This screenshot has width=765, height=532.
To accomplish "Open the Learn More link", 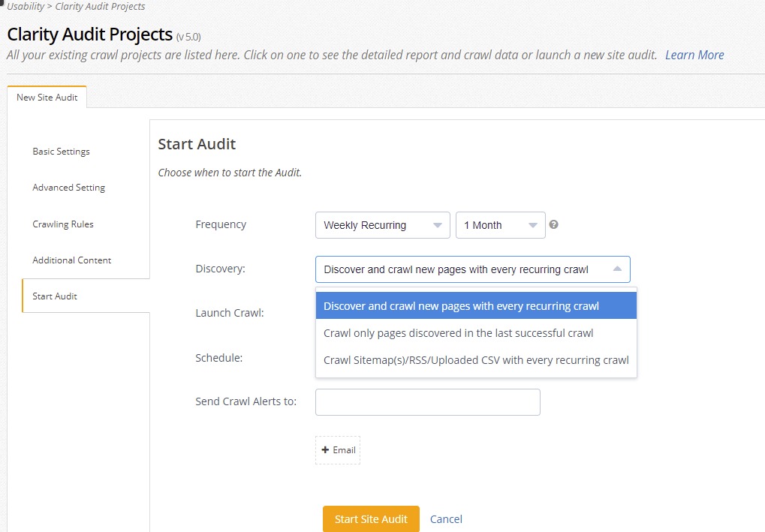I will [694, 55].
